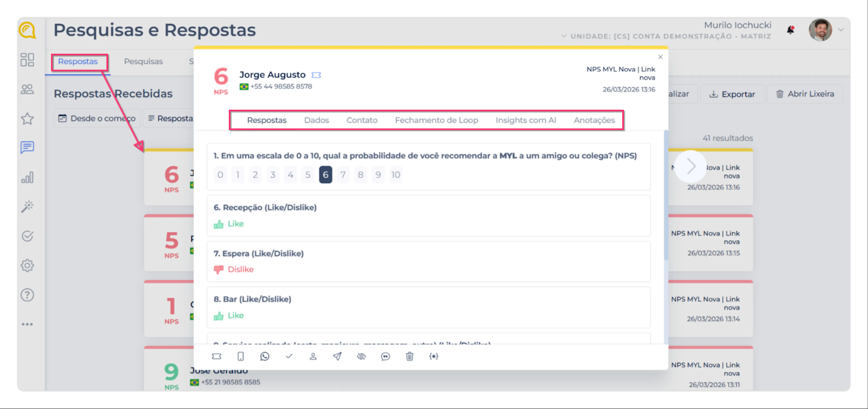Mark response resolved with checkmark icon
The width and height of the screenshot is (868, 409).
[289, 356]
